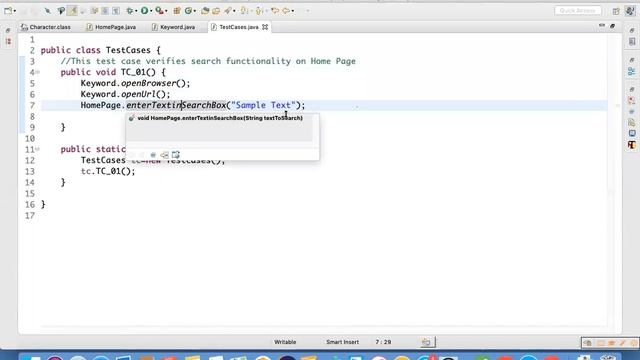The image size is (640, 360).
Task: Open the New wizard icon in toolbar
Action: coord(7,11)
